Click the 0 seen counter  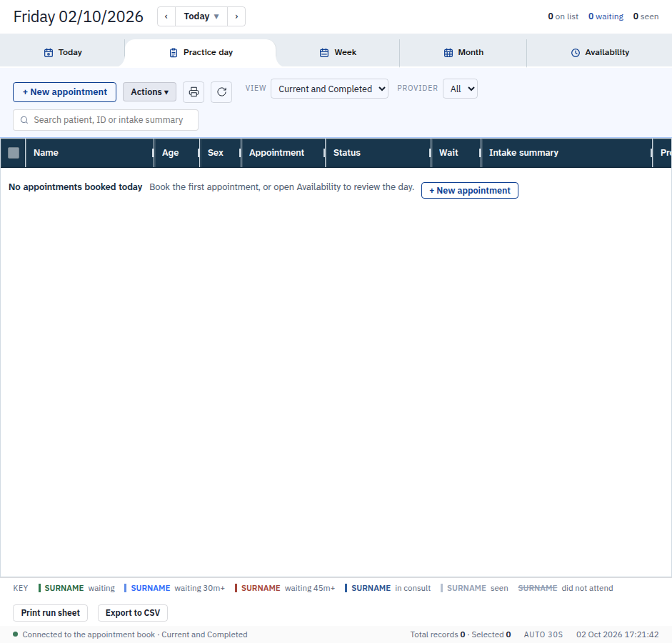click(646, 16)
